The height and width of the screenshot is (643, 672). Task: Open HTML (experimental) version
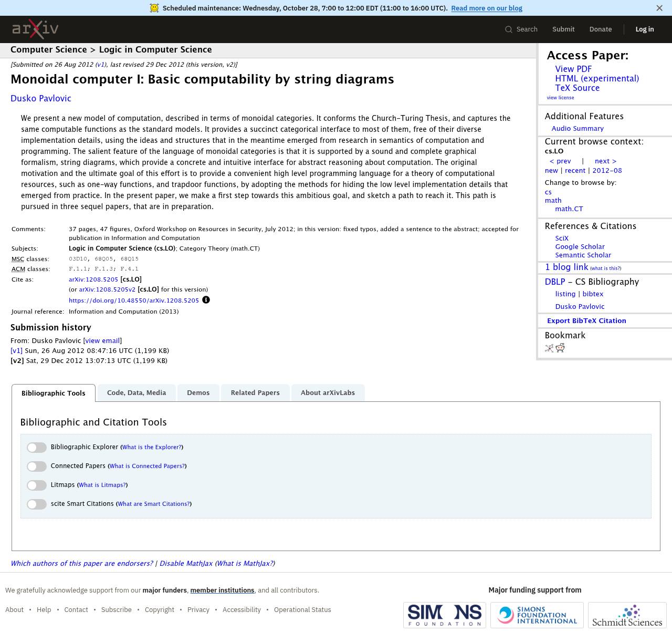pos(597,78)
